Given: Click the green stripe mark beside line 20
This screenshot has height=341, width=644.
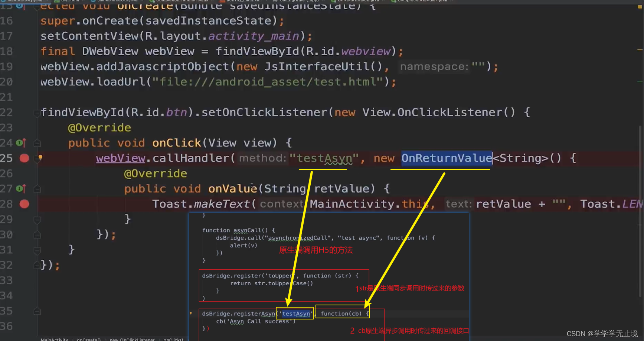Looking at the screenshot, I should tap(640, 81).
